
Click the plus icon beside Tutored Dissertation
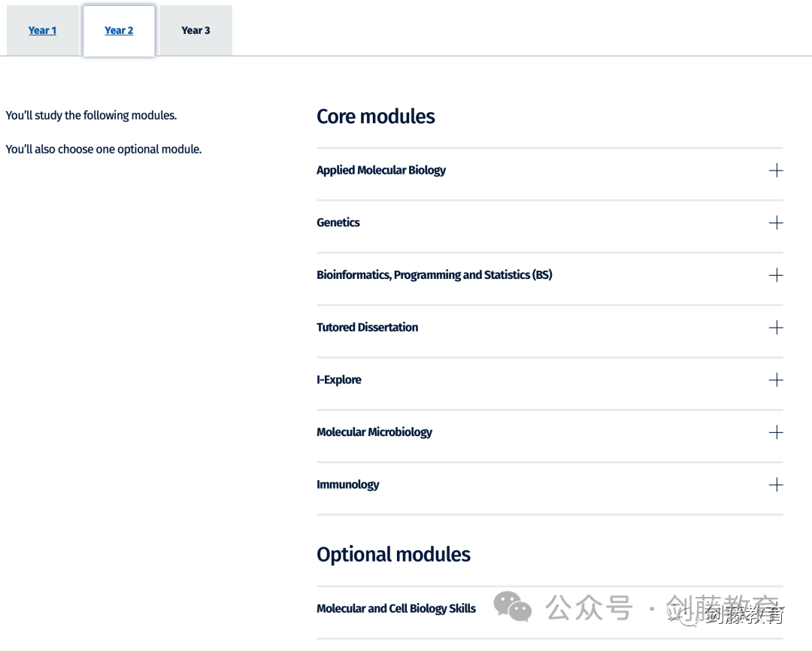(776, 328)
